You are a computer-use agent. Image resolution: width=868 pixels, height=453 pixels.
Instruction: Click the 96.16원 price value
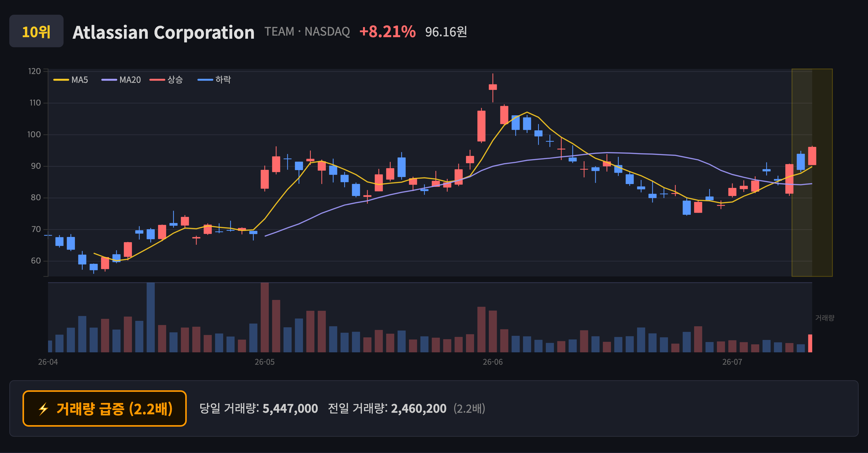tap(446, 32)
